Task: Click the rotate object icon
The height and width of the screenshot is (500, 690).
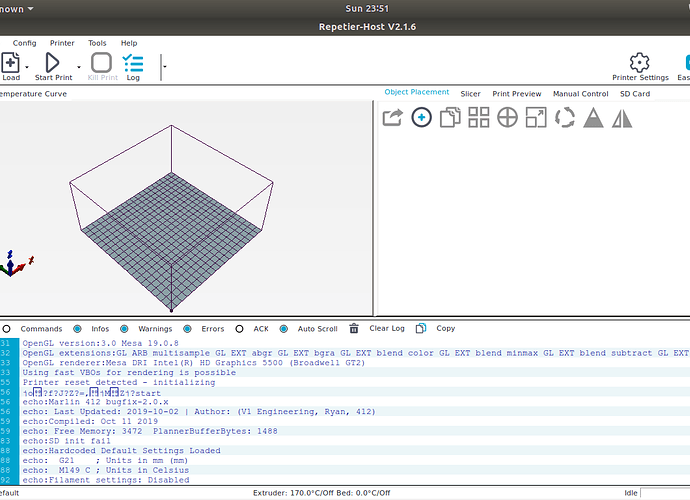Action: pos(565,118)
